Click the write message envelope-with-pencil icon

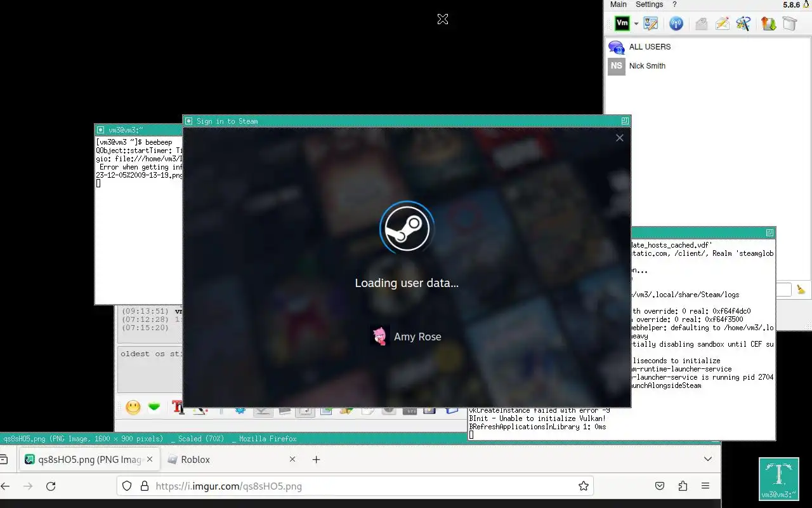pos(722,23)
